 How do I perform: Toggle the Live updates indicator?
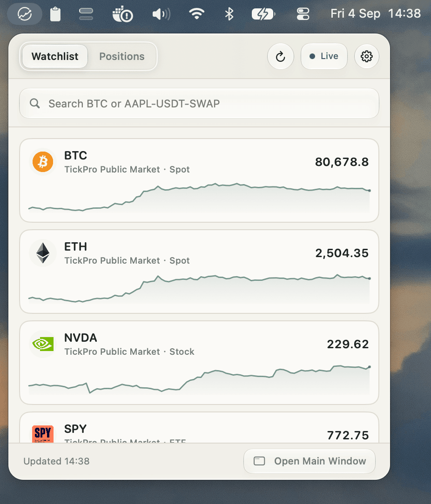[324, 56]
